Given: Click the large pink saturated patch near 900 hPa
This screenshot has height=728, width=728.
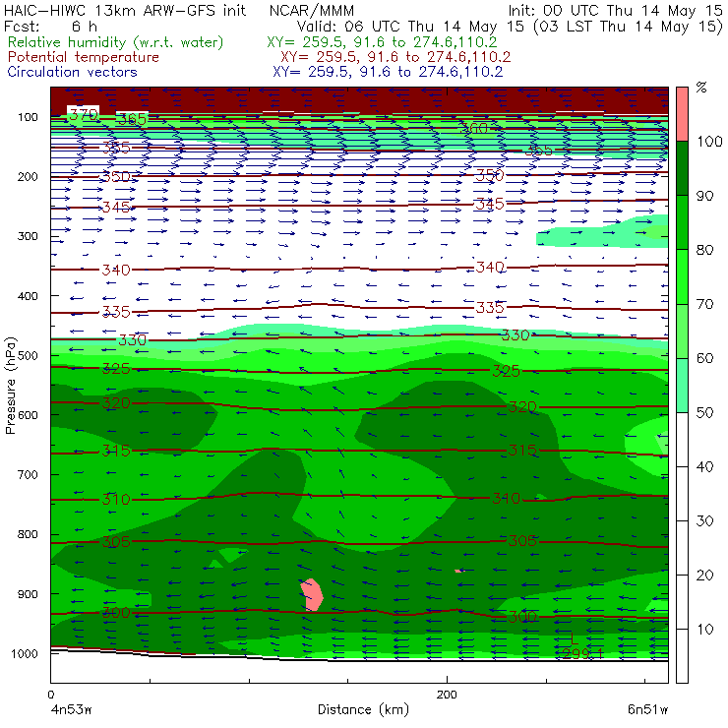Looking at the screenshot, I should [x=312, y=595].
